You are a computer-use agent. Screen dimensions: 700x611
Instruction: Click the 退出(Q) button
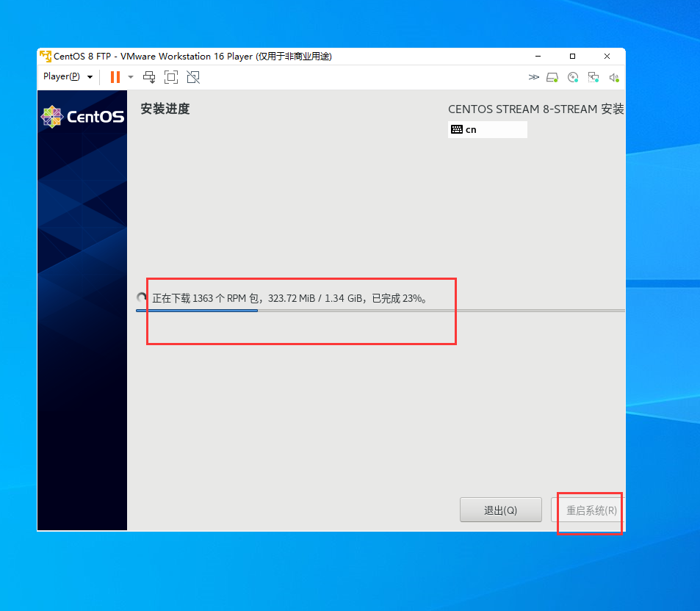tap(501, 510)
